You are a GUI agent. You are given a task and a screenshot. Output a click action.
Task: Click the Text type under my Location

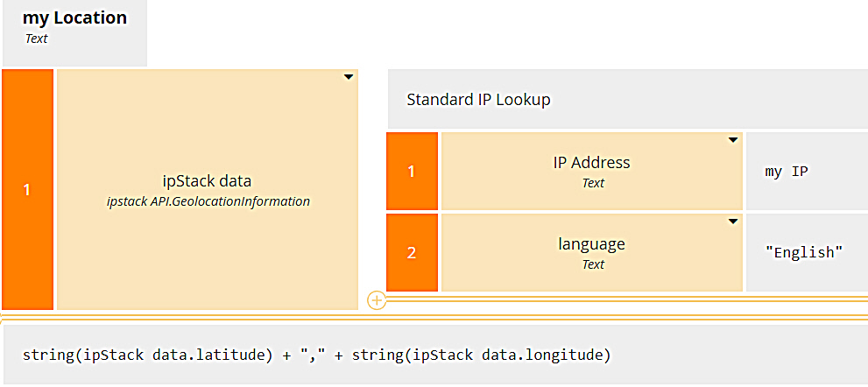click(37, 39)
